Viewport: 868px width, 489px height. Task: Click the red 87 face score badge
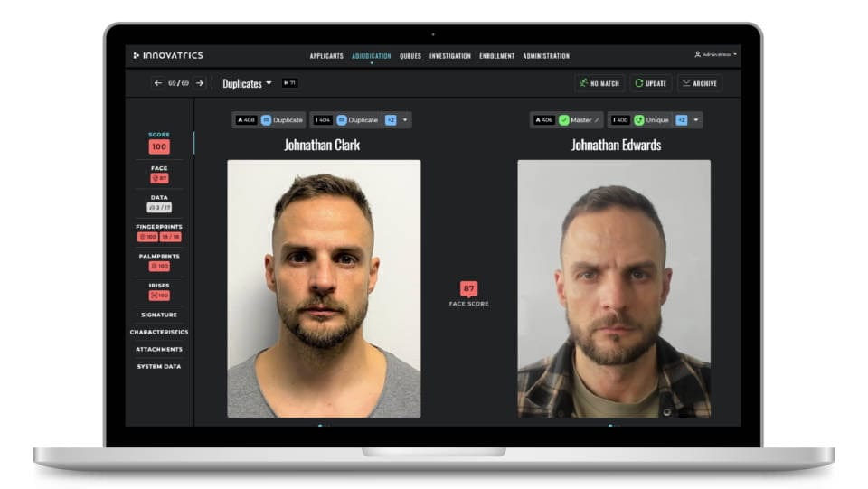click(x=468, y=289)
